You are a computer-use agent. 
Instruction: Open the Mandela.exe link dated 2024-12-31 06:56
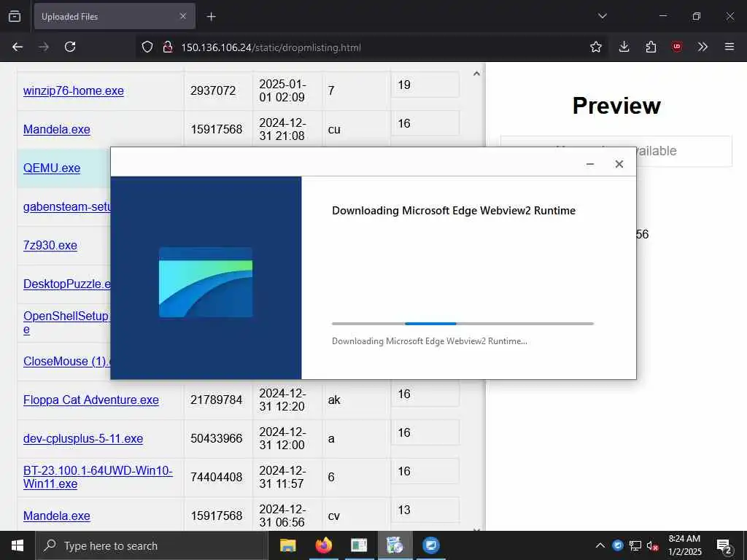tap(57, 516)
